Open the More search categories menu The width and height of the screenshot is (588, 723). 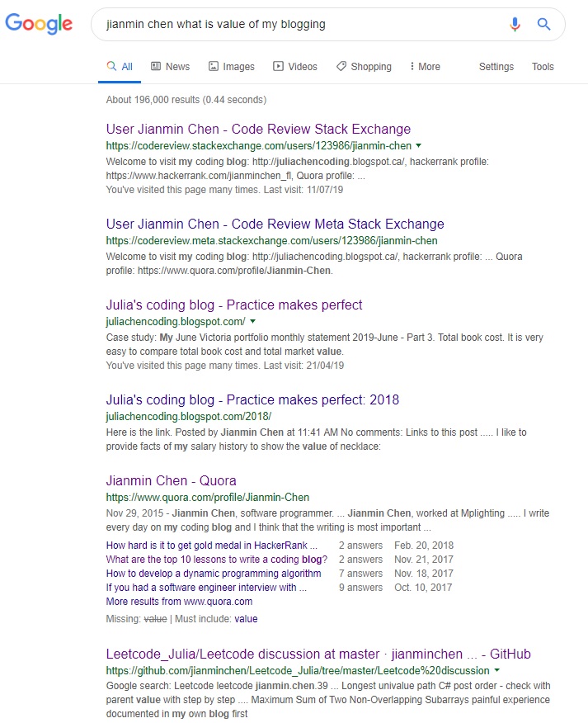pos(425,66)
